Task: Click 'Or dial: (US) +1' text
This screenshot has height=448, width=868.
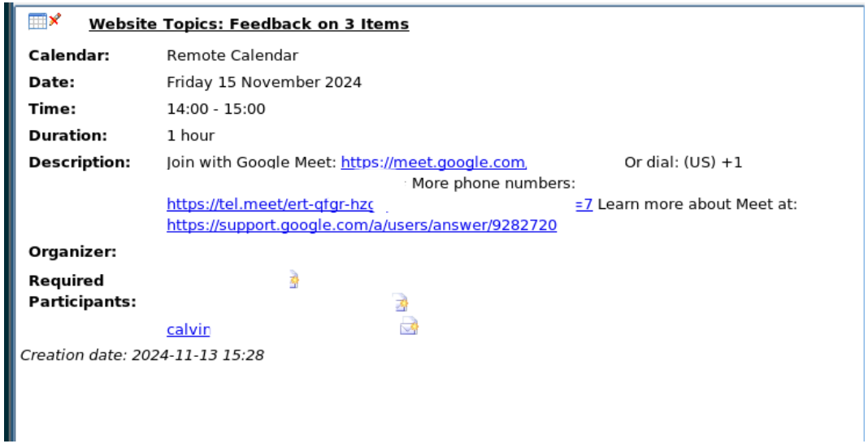Action: (x=683, y=163)
